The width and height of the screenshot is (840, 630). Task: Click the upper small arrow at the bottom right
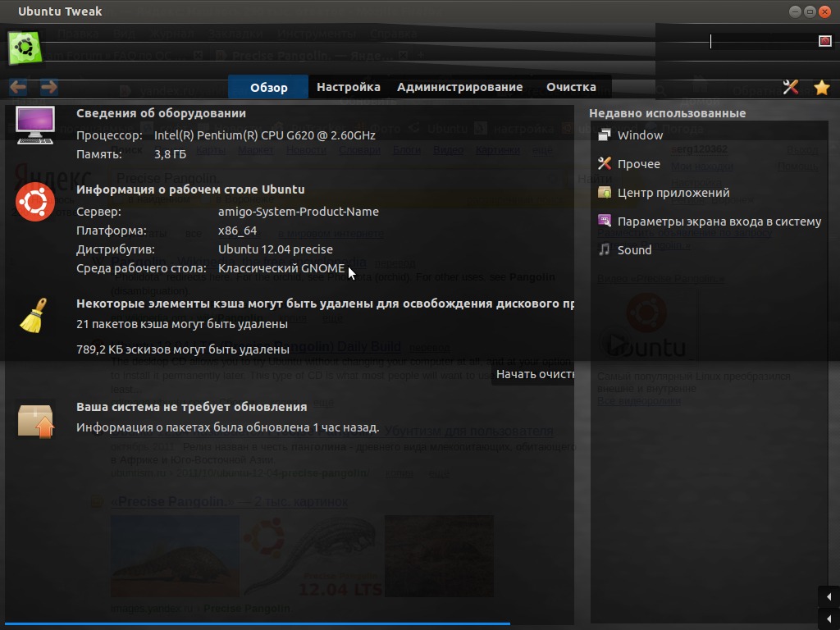829,596
